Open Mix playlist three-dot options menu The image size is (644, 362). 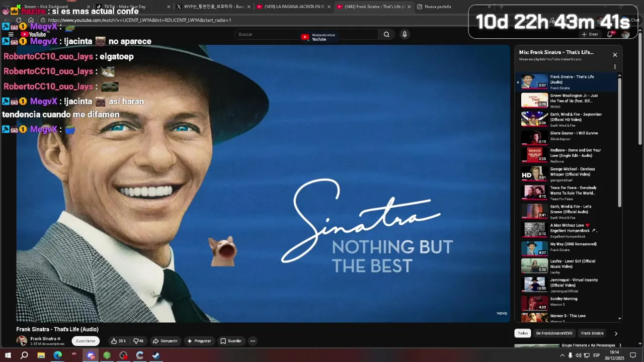tap(615, 66)
